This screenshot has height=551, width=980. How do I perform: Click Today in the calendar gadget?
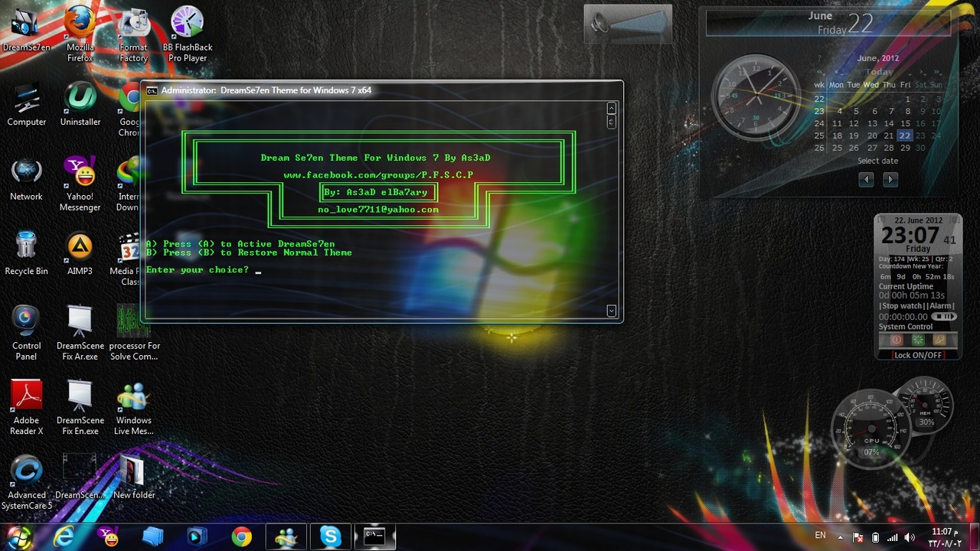[x=880, y=72]
